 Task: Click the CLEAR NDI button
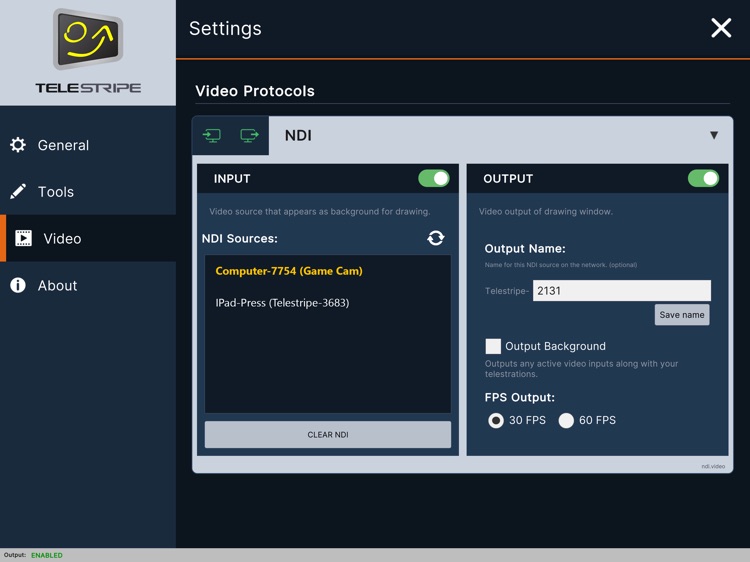click(x=328, y=434)
